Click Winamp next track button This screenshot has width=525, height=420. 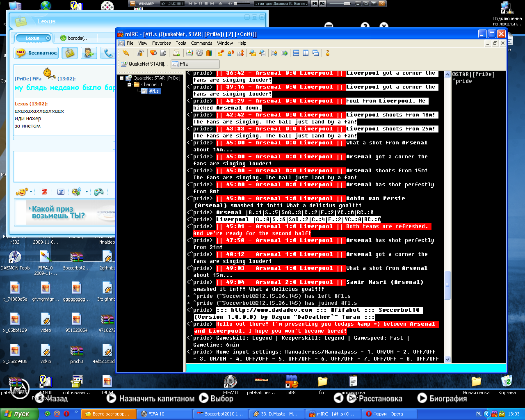click(x=212, y=3)
